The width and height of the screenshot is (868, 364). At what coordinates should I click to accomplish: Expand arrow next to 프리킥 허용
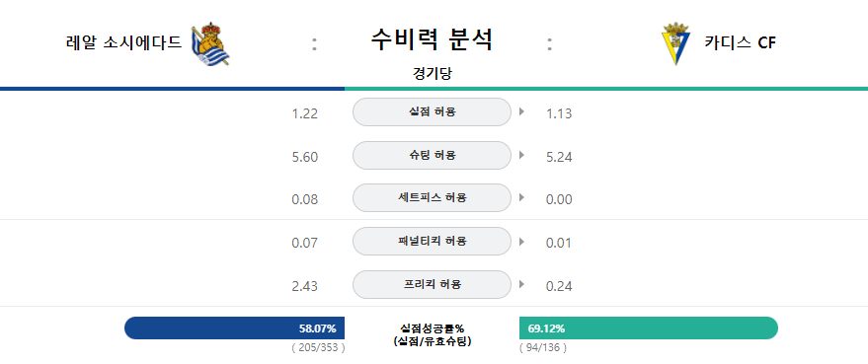[x=521, y=285]
